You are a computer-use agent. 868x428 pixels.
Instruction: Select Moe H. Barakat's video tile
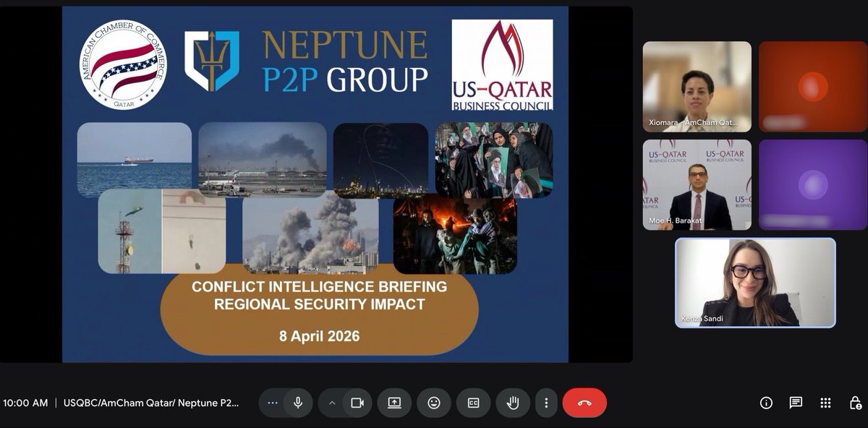pyautogui.click(x=697, y=185)
